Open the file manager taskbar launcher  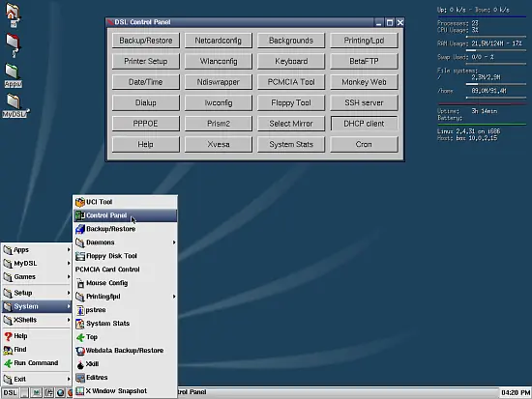(x=48, y=393)
